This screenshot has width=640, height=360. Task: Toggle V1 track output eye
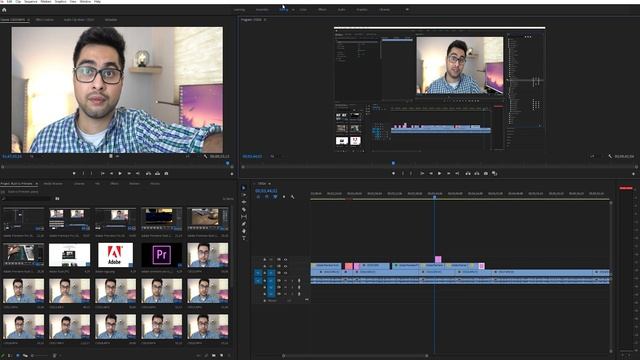pos(285,273)
